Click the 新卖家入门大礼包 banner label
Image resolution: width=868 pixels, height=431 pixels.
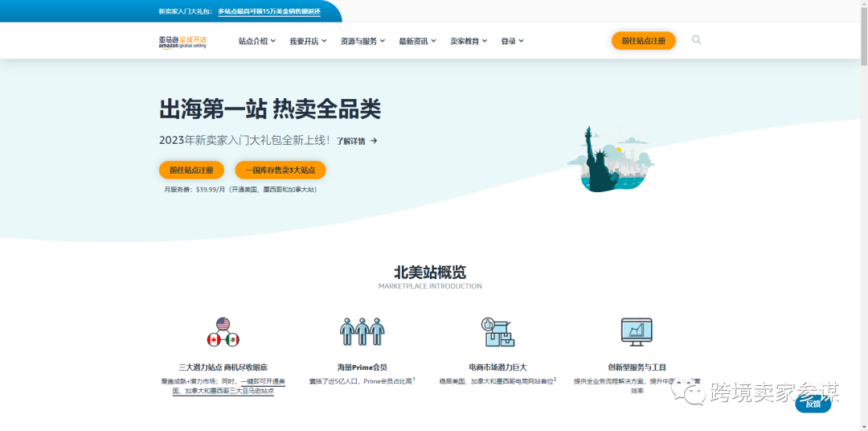pos(186,11)
